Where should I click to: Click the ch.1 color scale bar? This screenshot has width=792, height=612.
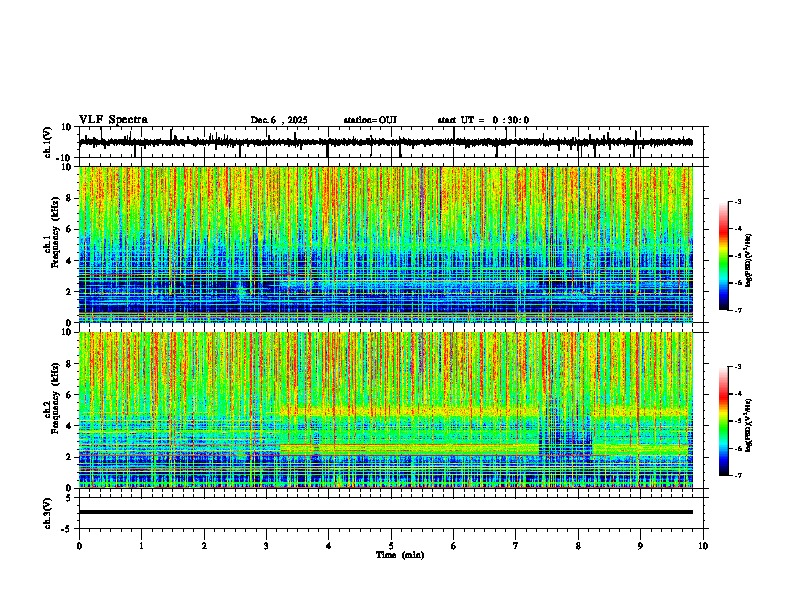click(724, 256)
